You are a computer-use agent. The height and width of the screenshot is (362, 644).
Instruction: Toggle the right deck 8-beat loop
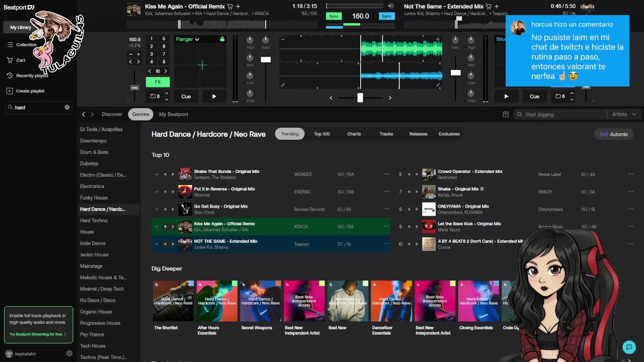(x=560, y=96)
